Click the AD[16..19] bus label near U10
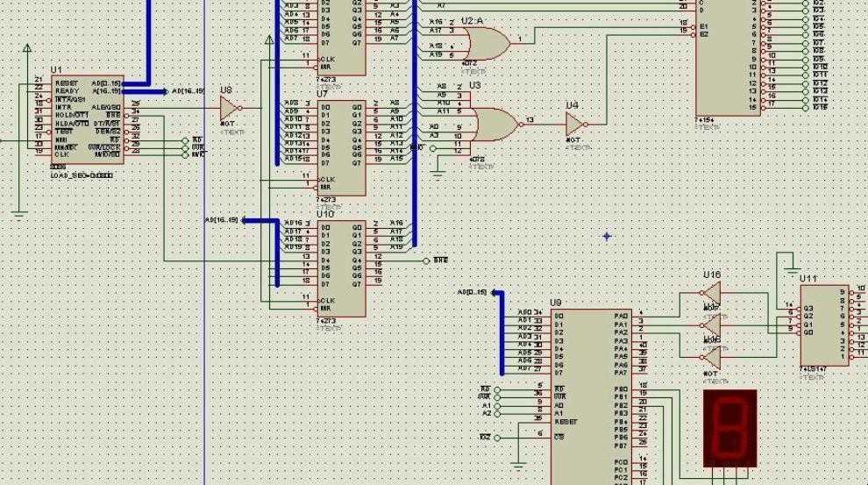Screen dimensions: 868x485 coord(222,220)
